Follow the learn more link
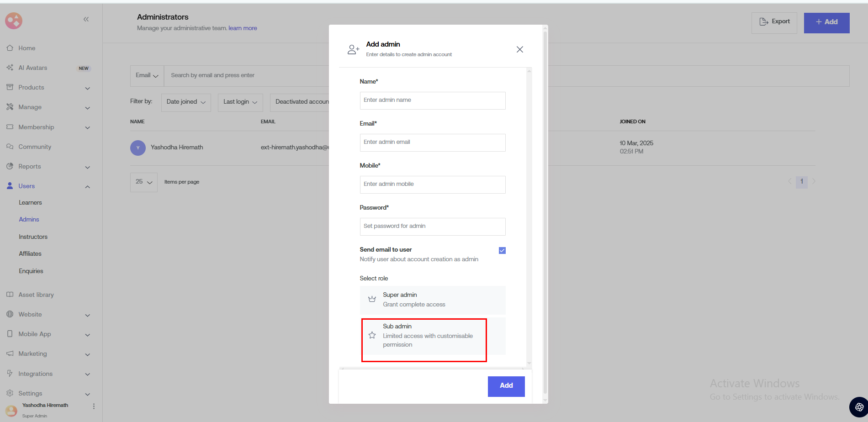868x422 pixels. coord(243,28)
